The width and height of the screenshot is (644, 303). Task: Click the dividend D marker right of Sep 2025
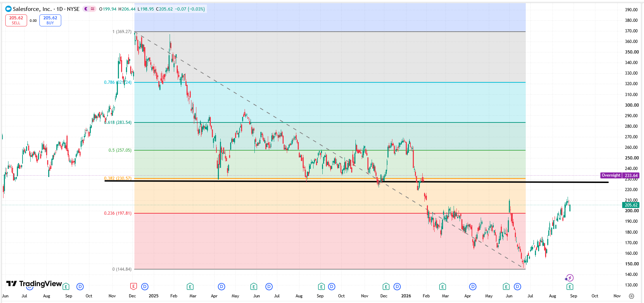[332, 286]
